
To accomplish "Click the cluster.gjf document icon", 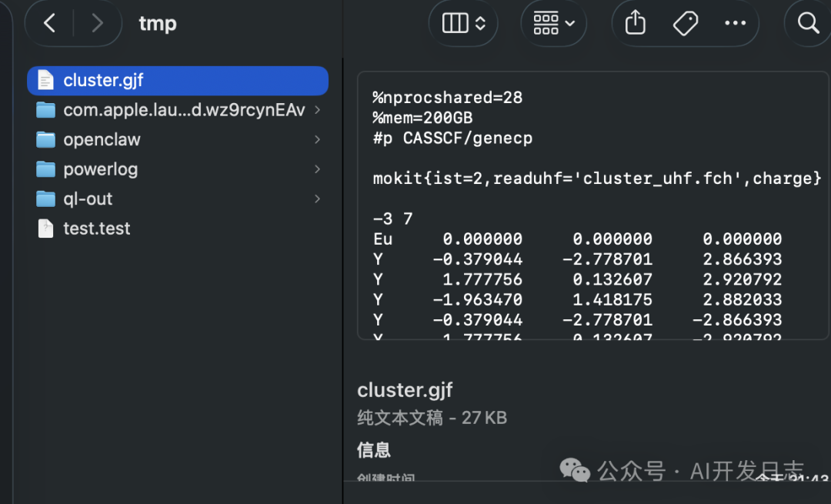I will [x=45, y=81].
